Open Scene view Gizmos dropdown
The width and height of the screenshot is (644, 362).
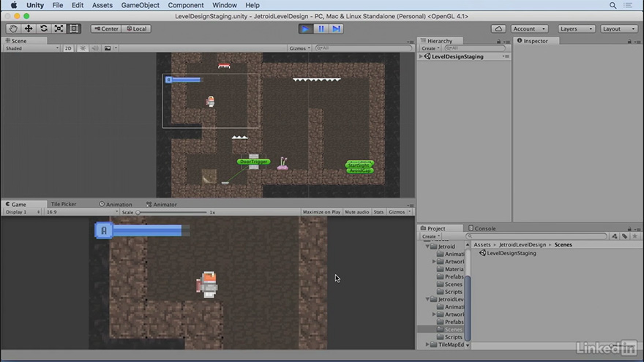click(299, 48)
